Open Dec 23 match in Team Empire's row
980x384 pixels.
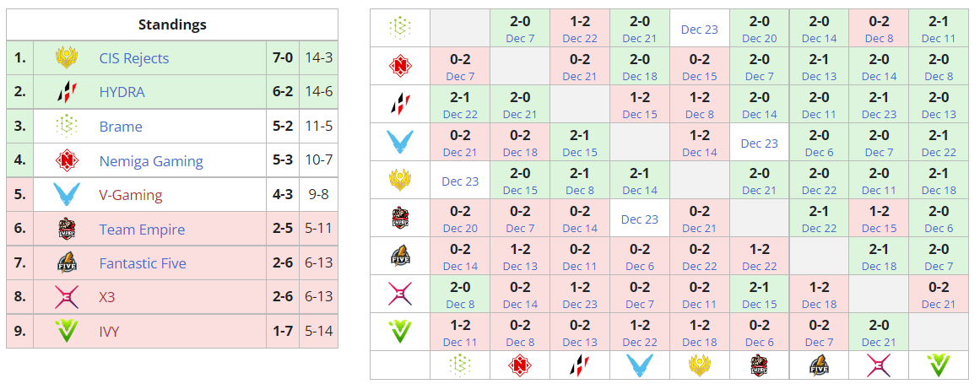640,219
